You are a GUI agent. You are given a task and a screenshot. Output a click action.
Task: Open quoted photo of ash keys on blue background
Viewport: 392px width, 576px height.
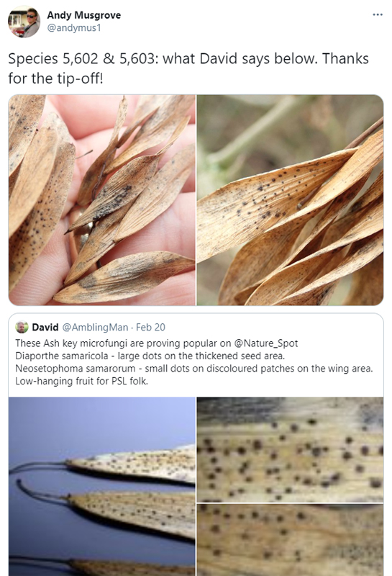coord(101,487)
